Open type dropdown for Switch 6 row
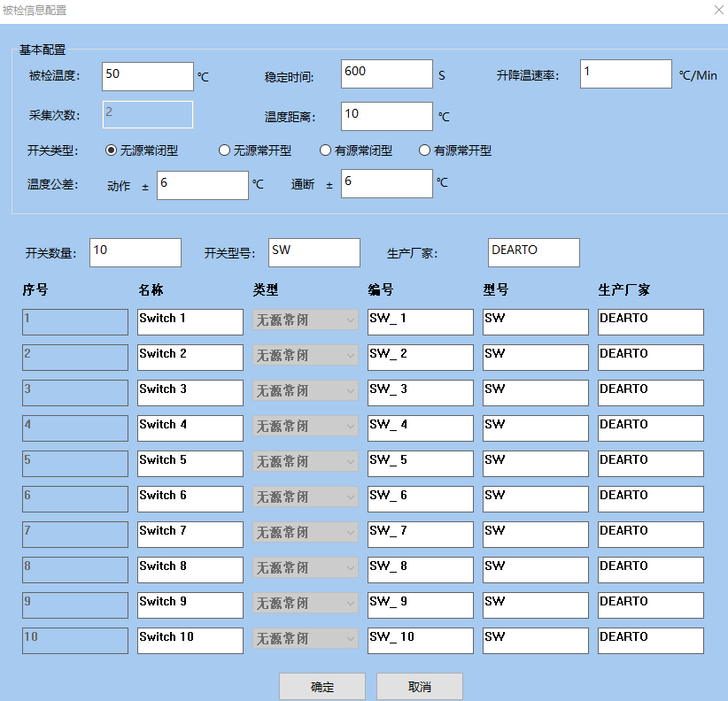 tap(305, 497)
